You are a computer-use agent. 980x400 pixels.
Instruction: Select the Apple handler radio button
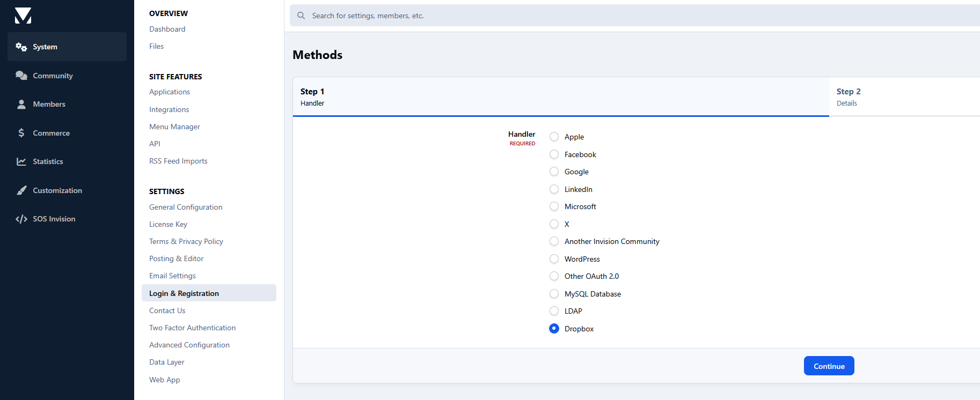pyautogui.click(x=554, y=137)
